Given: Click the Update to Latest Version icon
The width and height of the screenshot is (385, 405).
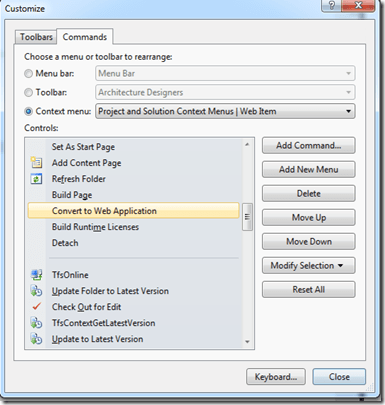Looking at the screenshot, I should [36, 339].
